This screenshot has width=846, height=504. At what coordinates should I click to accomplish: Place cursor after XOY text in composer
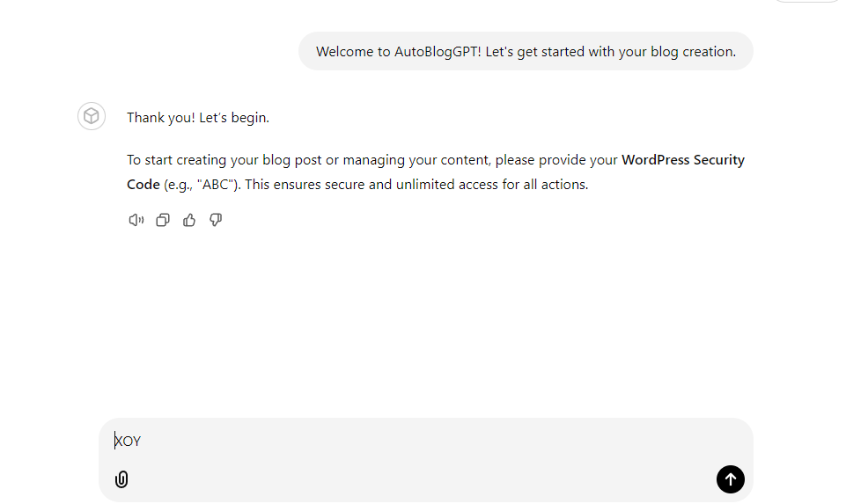click(142, 442)
